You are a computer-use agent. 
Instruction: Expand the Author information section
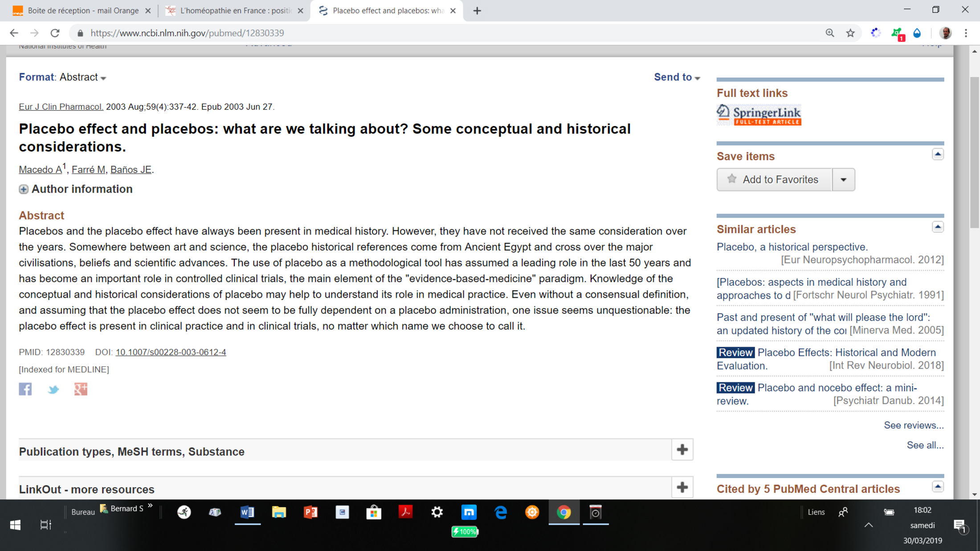(24, 189)
